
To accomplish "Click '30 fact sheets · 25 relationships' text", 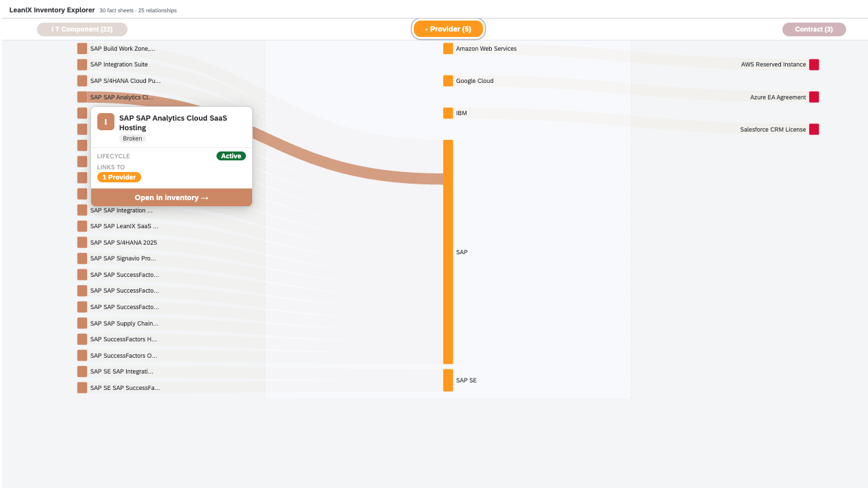I will 138,11.
